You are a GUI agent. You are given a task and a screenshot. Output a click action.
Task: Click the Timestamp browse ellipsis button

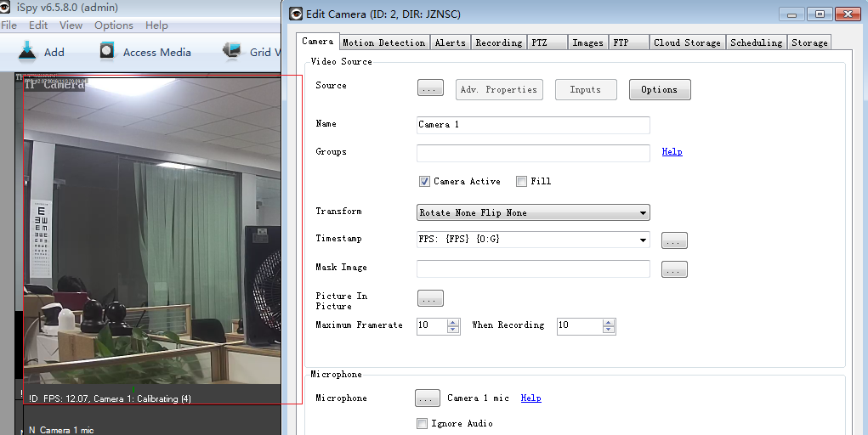674,240
